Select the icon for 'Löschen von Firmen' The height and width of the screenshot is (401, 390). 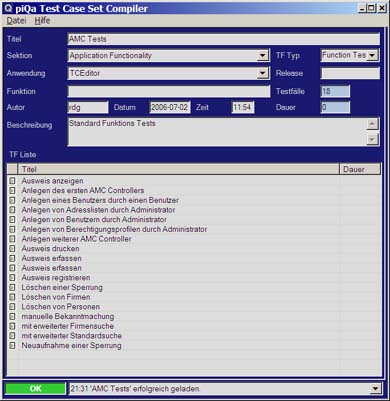(12, 297)
